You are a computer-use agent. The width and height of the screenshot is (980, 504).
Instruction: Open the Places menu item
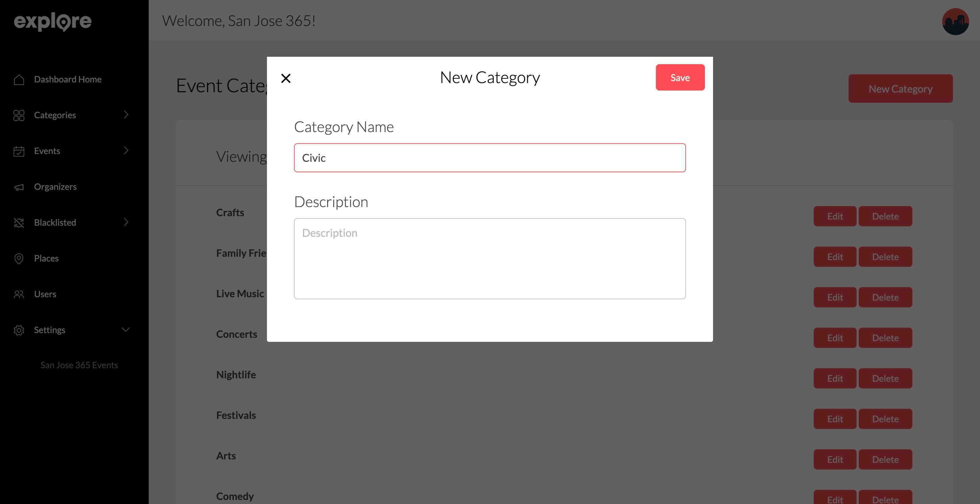pos(46,258)
